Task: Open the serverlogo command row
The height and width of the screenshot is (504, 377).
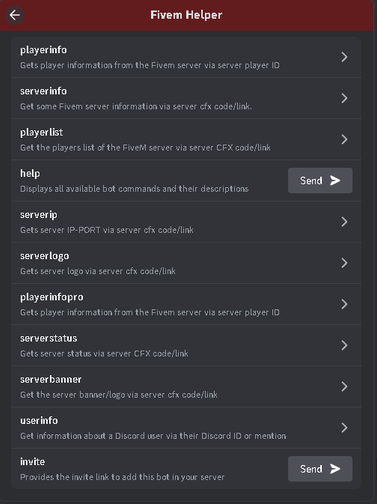Action: 186,263
